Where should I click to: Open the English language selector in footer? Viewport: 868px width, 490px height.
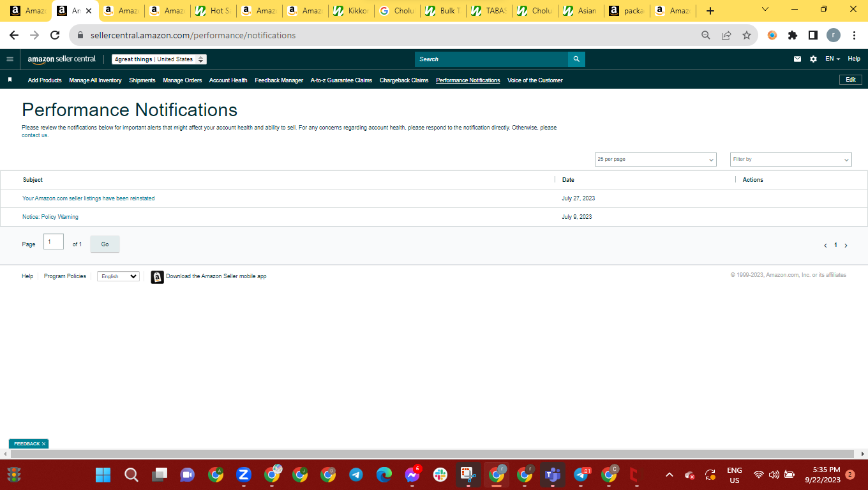pos(118,277)
